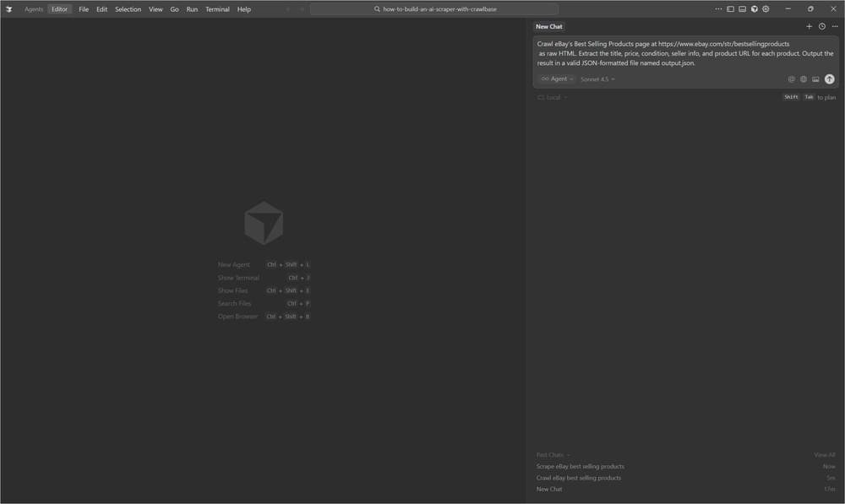Click the app logo icon in the title bar
The width and height of the screenshot is (845, 504).
pyautogui.click(x=9, y=8)
